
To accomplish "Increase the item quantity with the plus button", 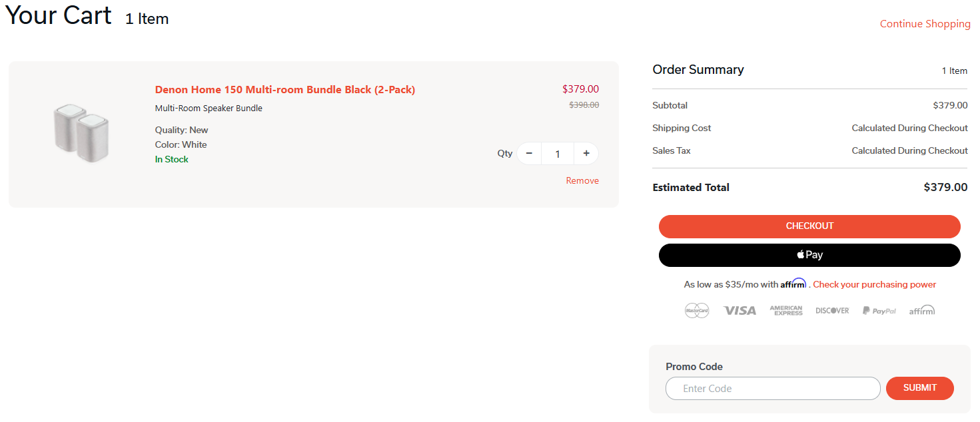I will 586,153.
